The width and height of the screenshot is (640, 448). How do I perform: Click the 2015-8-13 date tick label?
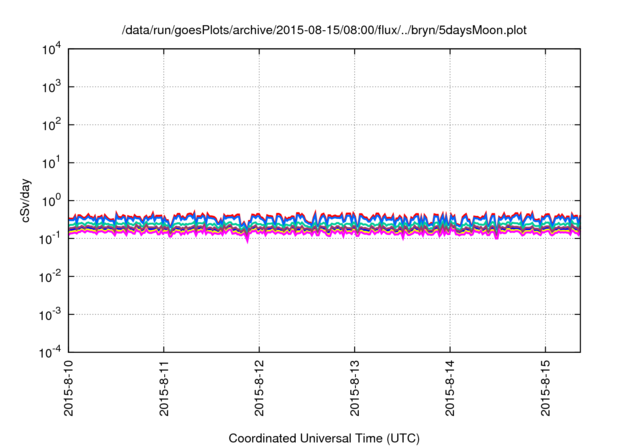(355, 388)
